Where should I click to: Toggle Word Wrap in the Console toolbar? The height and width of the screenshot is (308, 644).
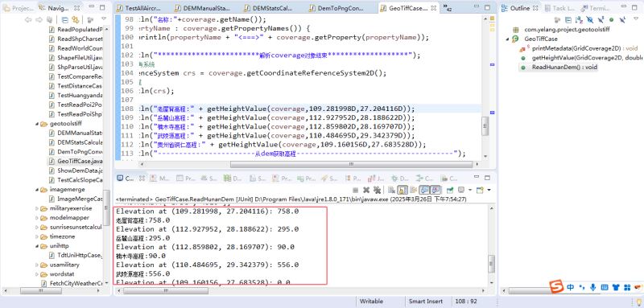point(414,190)
